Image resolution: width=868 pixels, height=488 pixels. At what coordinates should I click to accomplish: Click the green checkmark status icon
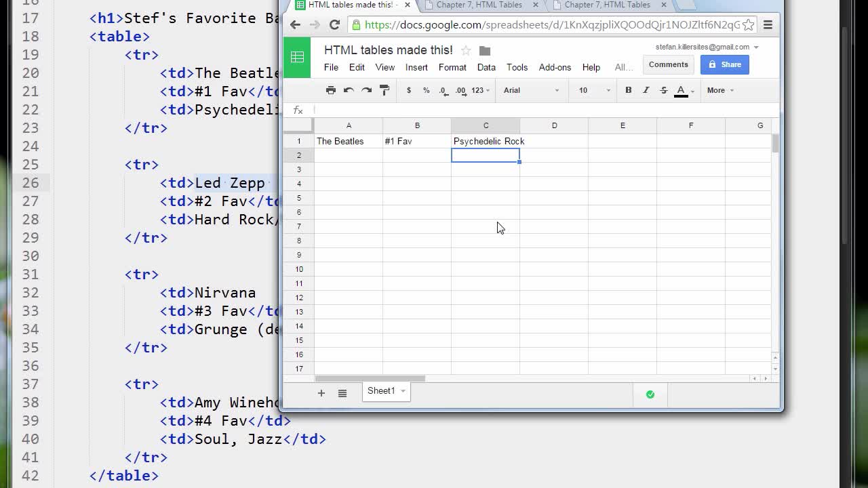650,394
